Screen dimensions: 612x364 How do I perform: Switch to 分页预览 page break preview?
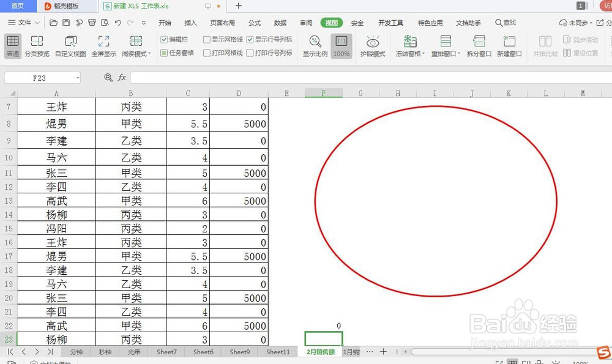[37, 46]
